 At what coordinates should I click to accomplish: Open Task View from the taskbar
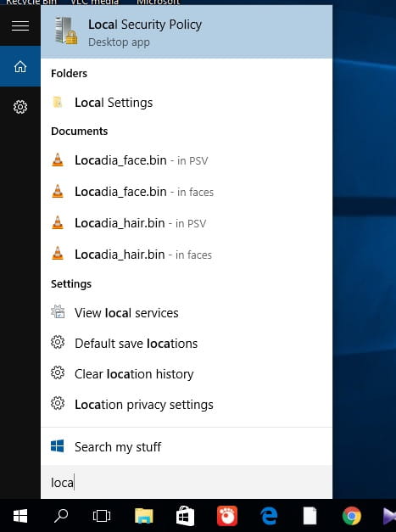(x=102, y=516)
